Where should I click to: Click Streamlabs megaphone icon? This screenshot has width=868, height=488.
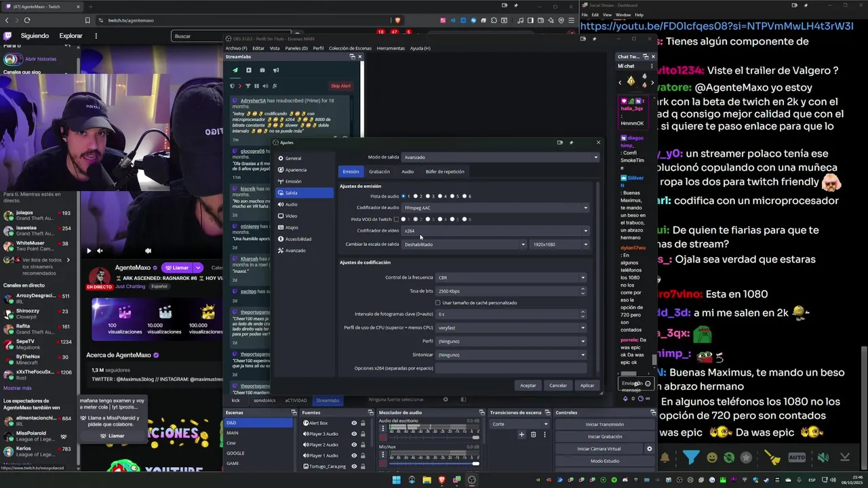(276, 70)
